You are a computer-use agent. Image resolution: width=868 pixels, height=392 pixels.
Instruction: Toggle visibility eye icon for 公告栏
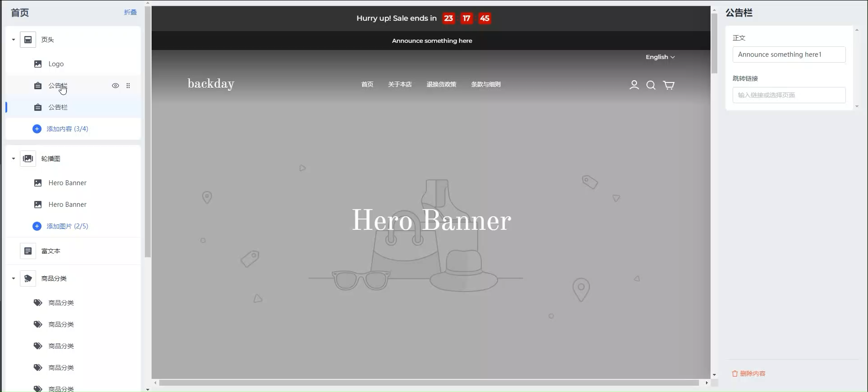tap(115, 86)
